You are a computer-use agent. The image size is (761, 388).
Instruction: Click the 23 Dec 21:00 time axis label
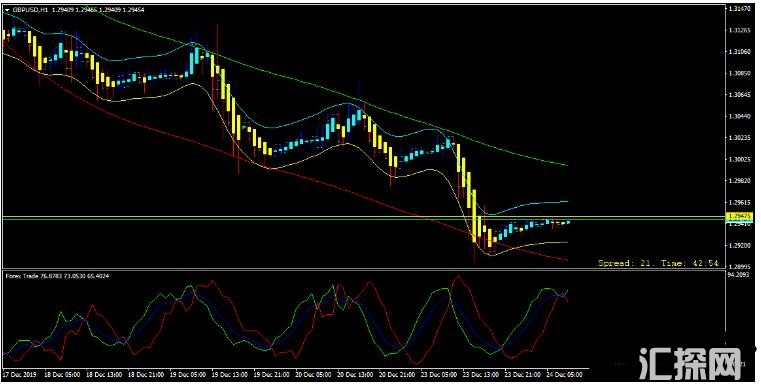pyautogui.click(x=524, y=375)
